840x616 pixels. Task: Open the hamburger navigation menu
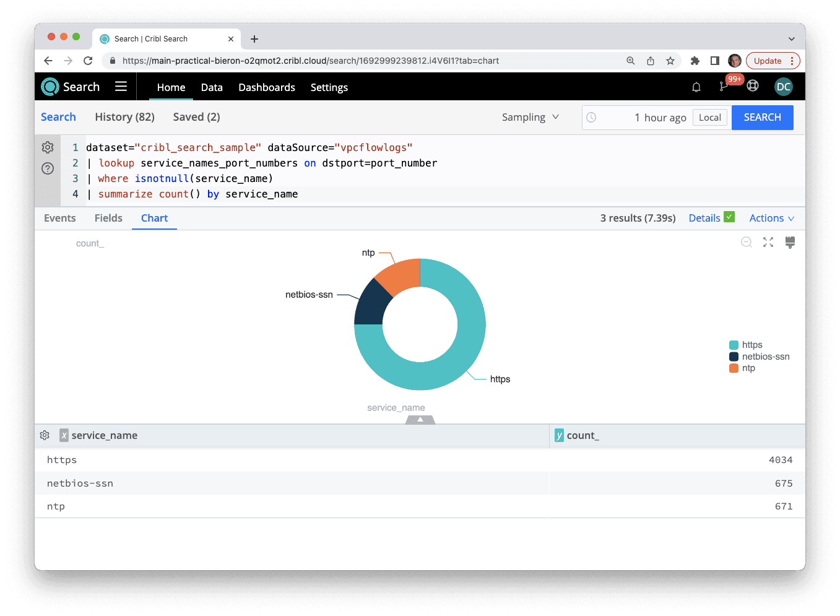click(121, 87)
